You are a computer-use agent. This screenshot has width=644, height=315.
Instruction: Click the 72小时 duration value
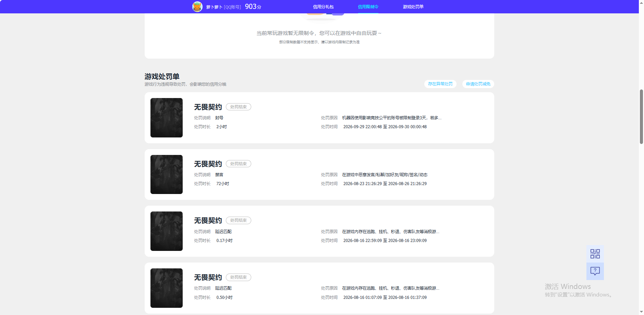(223, 184)
